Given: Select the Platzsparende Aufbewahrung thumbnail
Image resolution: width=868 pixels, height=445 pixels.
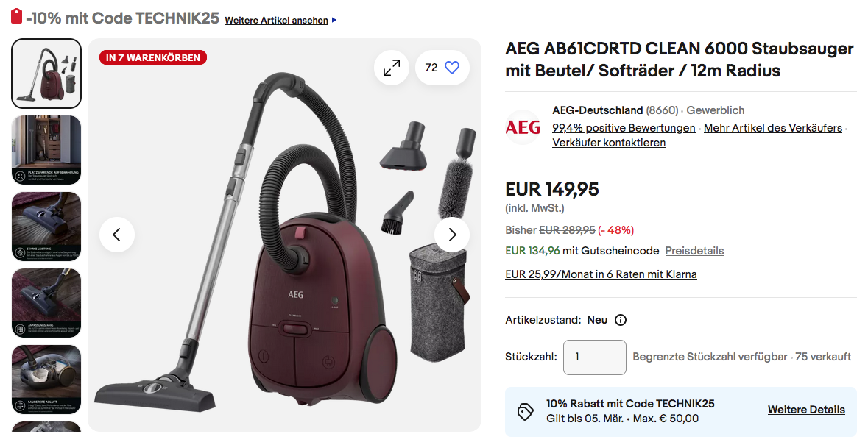Looking at the screenshot, I should tap(46, 150).
